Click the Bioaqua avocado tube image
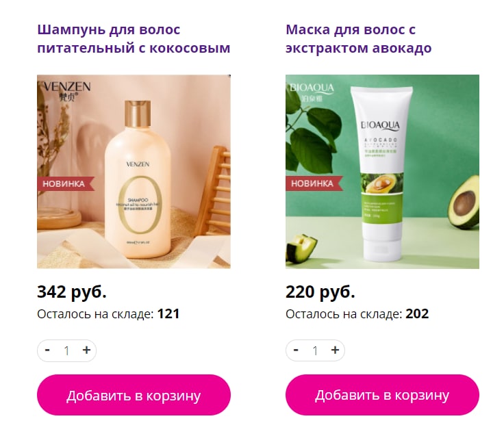The width and height of the screenshot is (504, 436). [382, 172]
